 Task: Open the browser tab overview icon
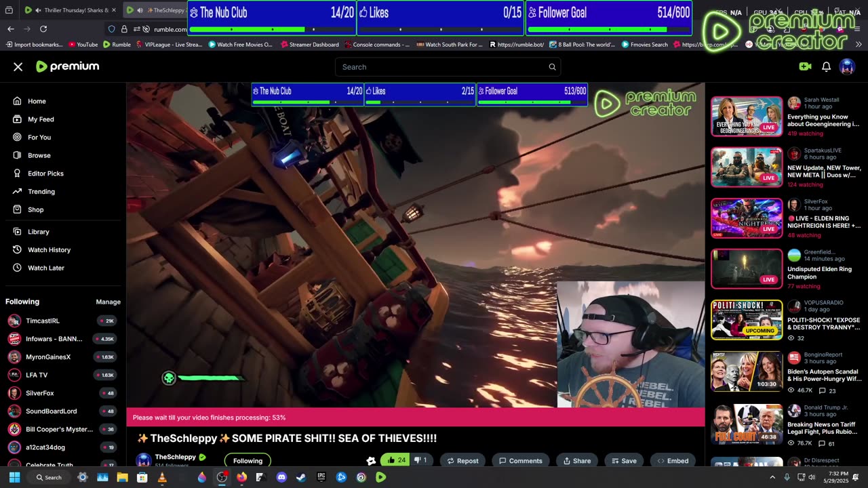tap(9, 10)
